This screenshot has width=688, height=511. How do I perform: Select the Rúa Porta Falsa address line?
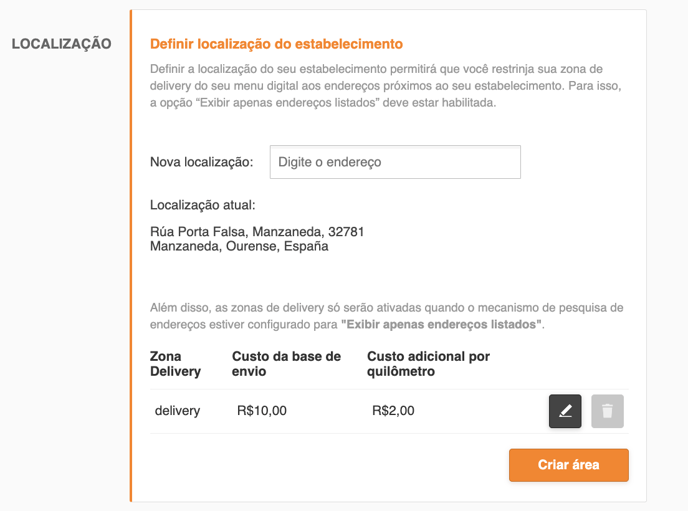257,231
